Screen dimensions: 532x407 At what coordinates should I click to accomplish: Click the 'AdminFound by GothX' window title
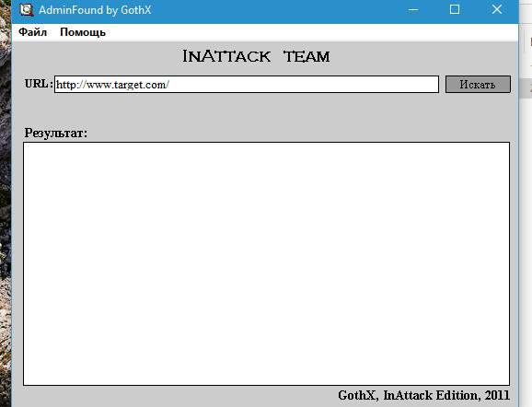pyautogui.click(x=95, y=10)
